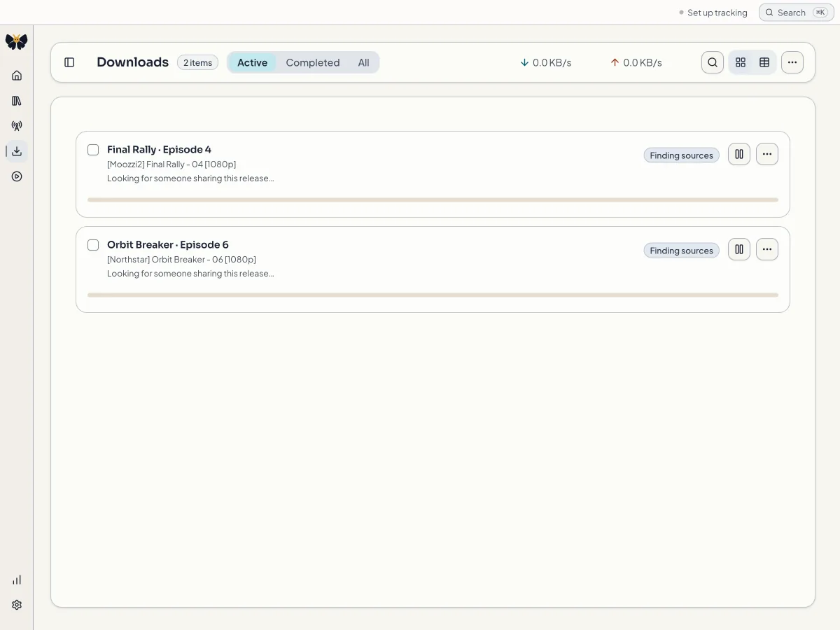Click the search downloads magnifier button
Viewport: 840px width, 630px height.
coord(713,62)
